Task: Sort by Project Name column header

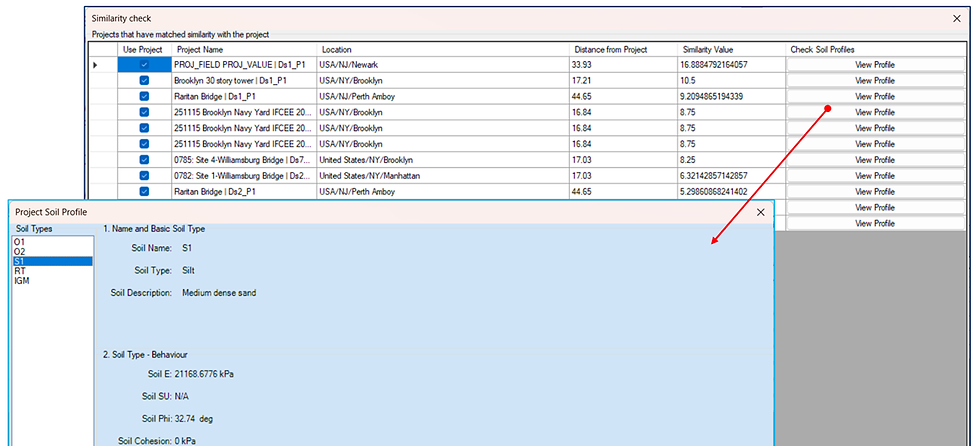Action: coord(244,49)
